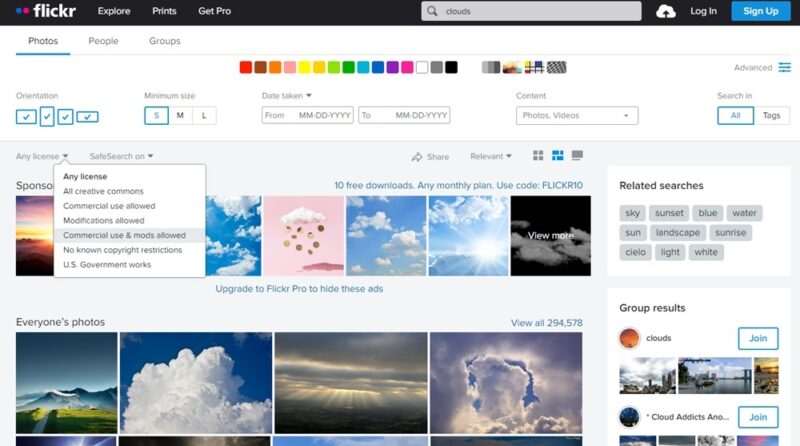This screenshot has height=446, width=800.
Task: Choose Commercial use & mods allowed
Action: [x=129, y=235]
